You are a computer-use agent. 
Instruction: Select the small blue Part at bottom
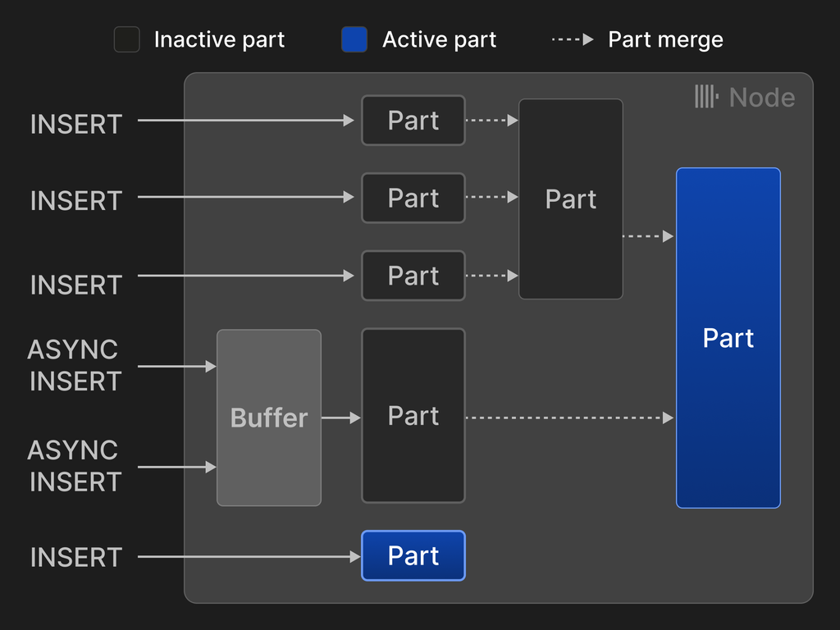click(x=413, y=555)
